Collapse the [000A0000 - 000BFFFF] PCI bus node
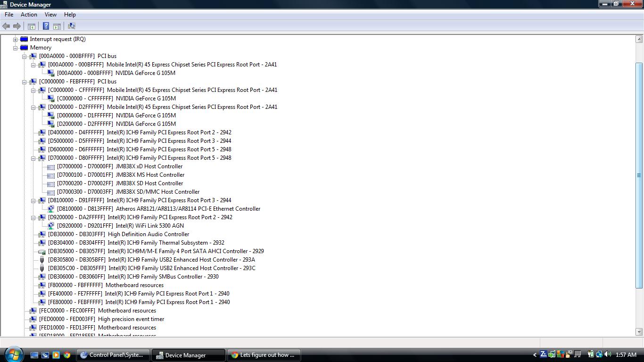The height and width of the screenshot is (362, 644). [x=24, y=56]
